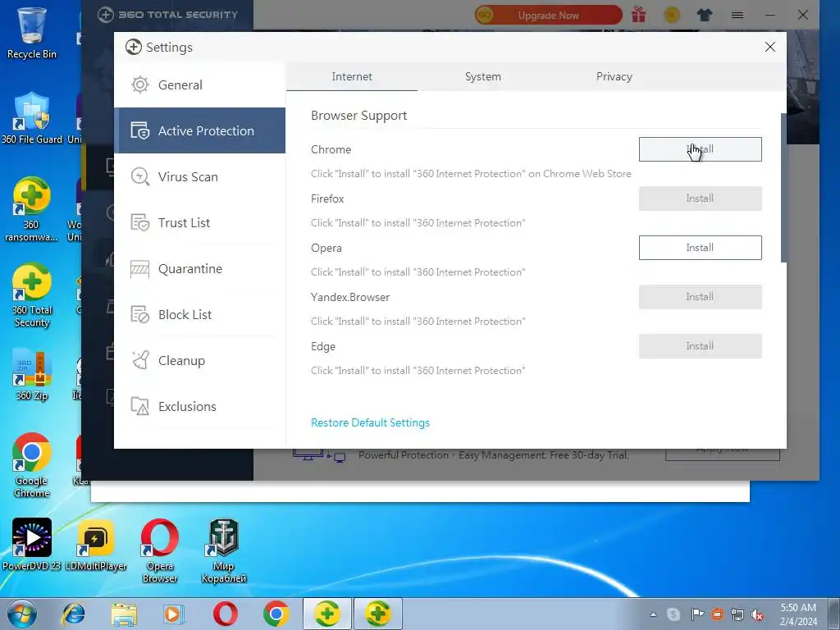Image resolution: width=840 pixels, height=630 pixels.
Task: Open the taskbar clock showing 5:50 AM
Action: pos(798,614)
